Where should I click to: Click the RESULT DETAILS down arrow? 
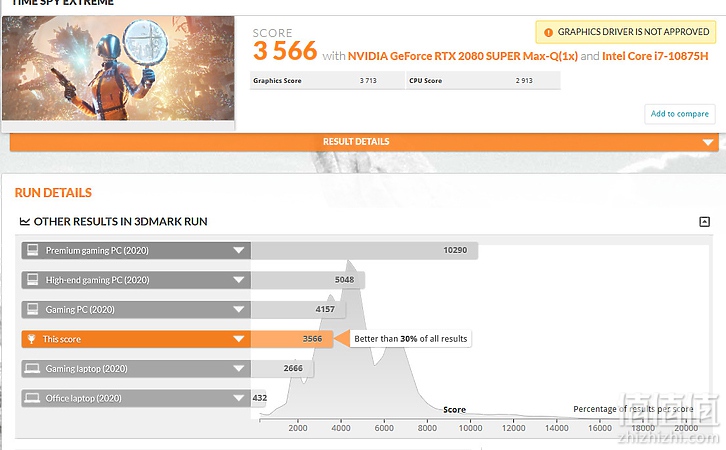coord(707,143)
